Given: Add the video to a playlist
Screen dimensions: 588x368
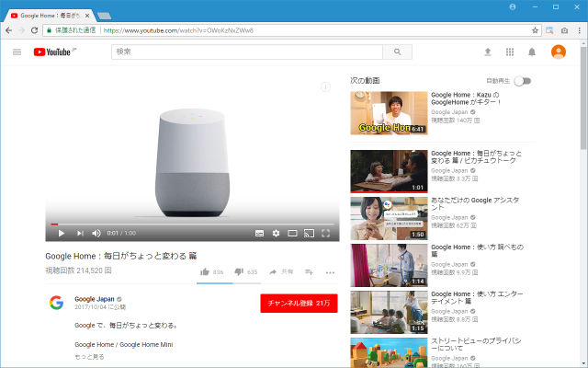Looking at the screenshot, I should coord(309,272).
